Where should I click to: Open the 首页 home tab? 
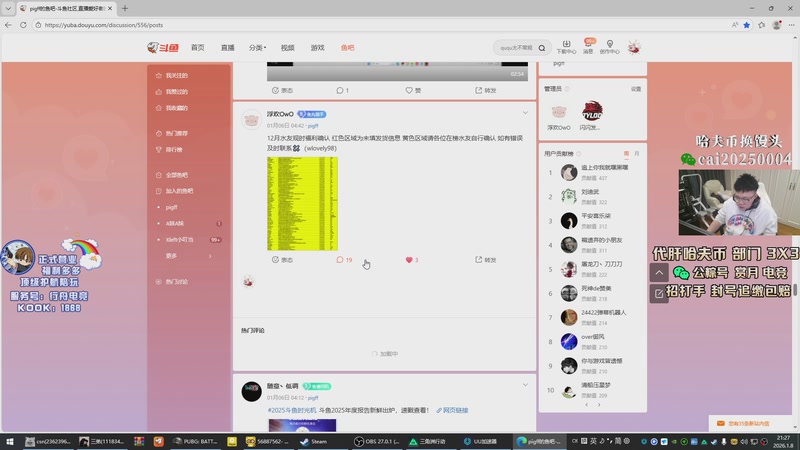[x=197, y=47]
